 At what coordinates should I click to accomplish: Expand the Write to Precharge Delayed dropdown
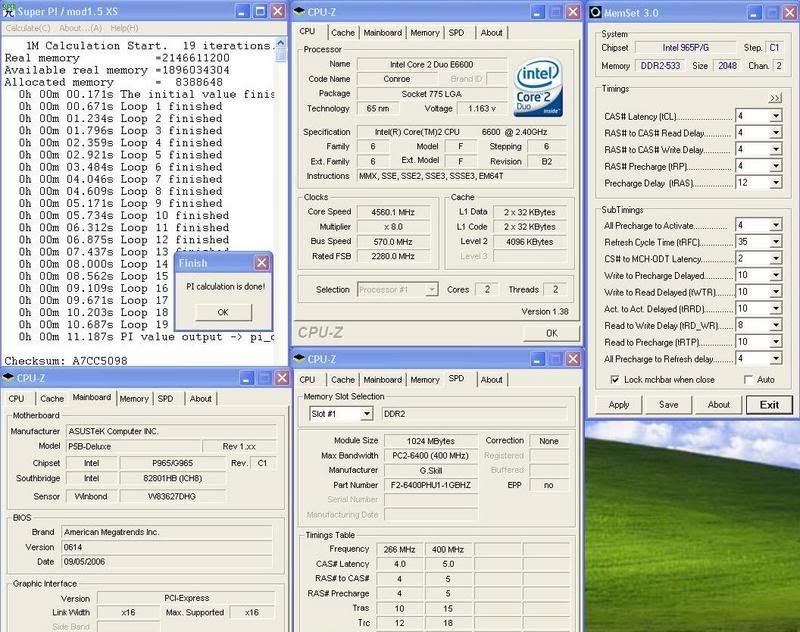[776, 275]
